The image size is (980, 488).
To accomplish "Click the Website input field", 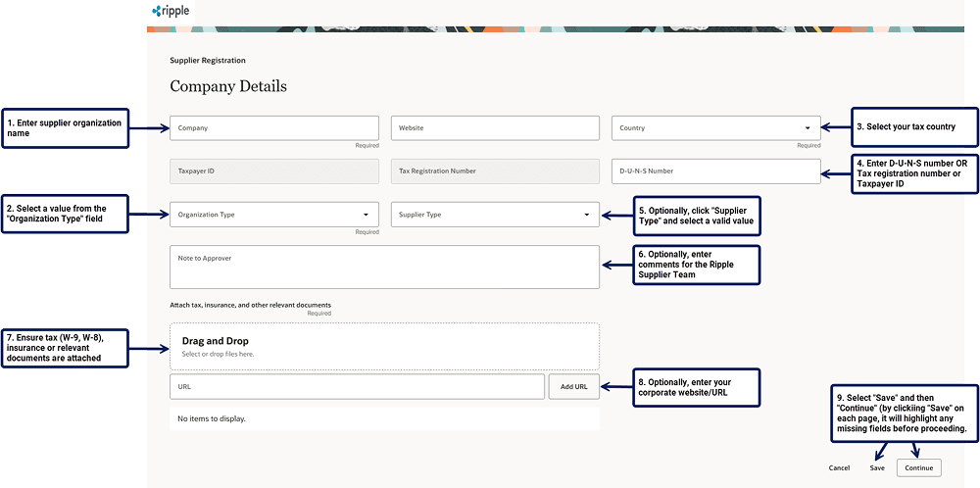I will click(494, 128).
